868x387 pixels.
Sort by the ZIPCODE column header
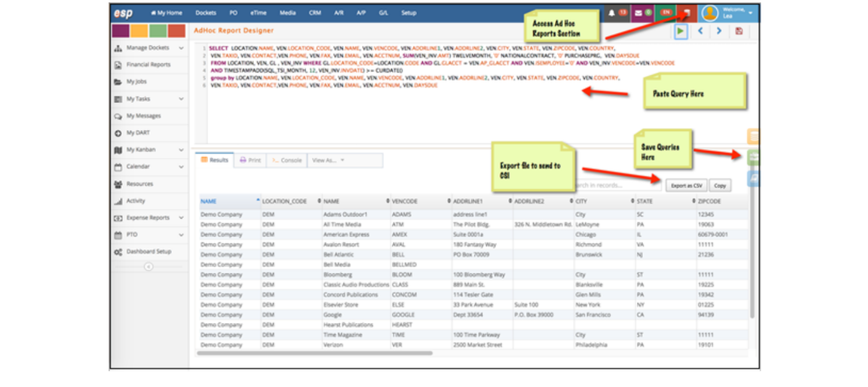pyautogui.click(x=723, y=201)
